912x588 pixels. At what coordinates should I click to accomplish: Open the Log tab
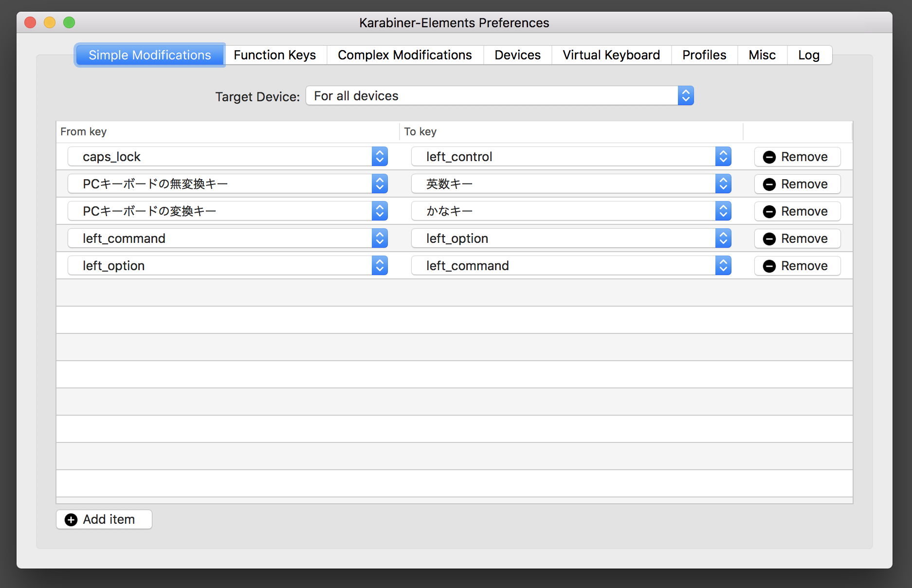click(x=809, y=55)
